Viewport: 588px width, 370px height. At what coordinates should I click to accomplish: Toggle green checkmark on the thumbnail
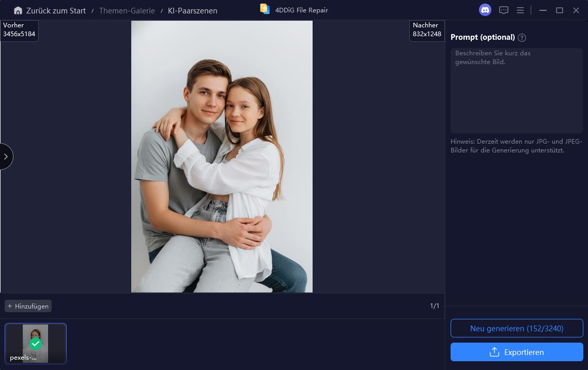(x=35, y=343)
